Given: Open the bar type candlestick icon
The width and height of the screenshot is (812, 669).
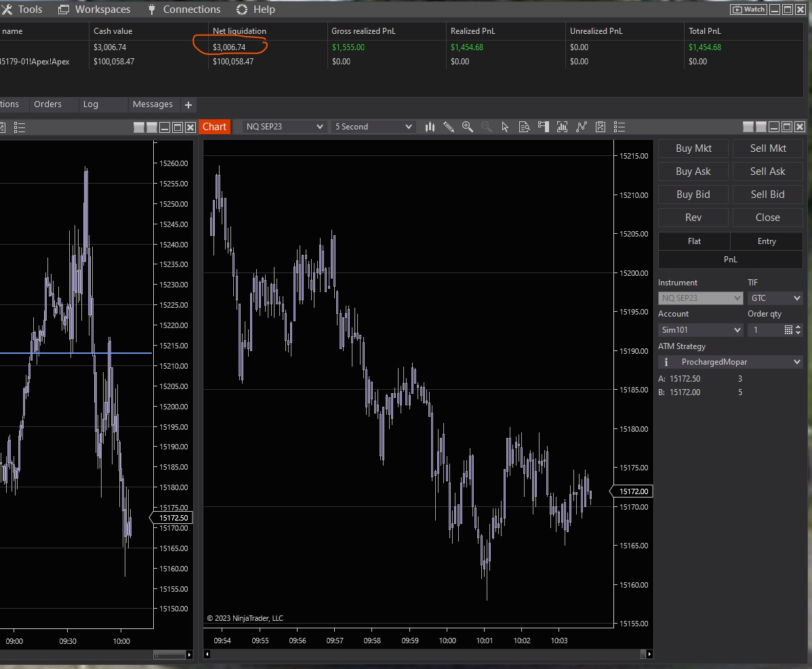Looking at the screenshot, I should (430, 127).
